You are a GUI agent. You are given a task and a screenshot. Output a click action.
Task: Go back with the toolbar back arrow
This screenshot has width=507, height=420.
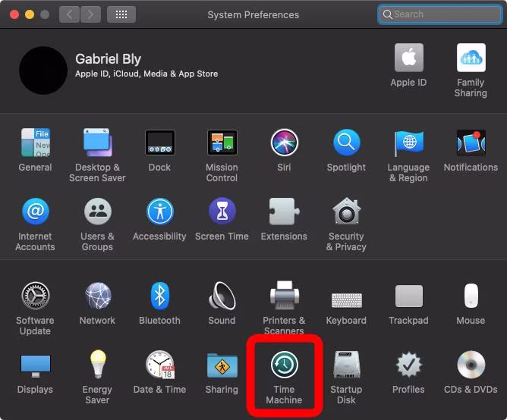(x=69, y=14)
